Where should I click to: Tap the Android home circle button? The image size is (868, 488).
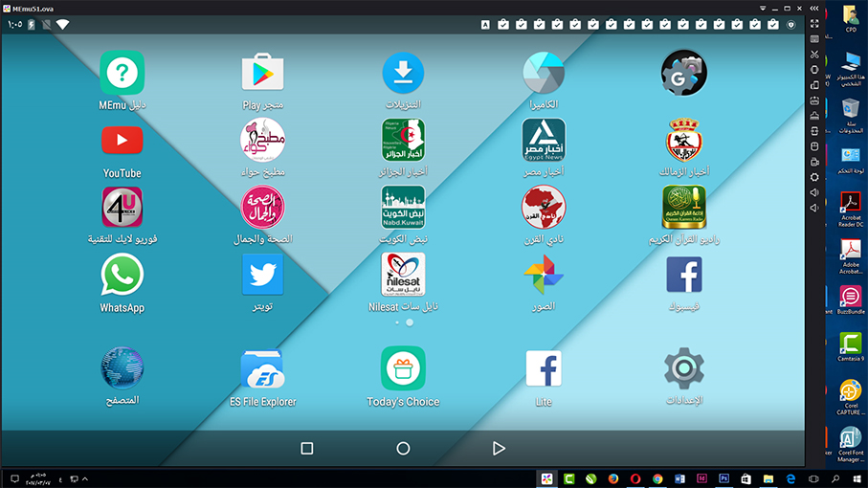(x=403, y=448)
